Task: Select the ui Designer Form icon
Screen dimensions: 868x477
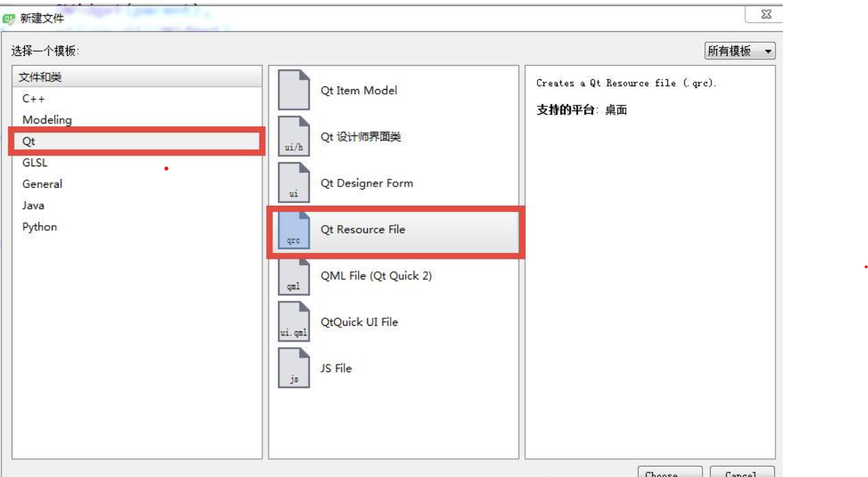Action: [294, 183]
